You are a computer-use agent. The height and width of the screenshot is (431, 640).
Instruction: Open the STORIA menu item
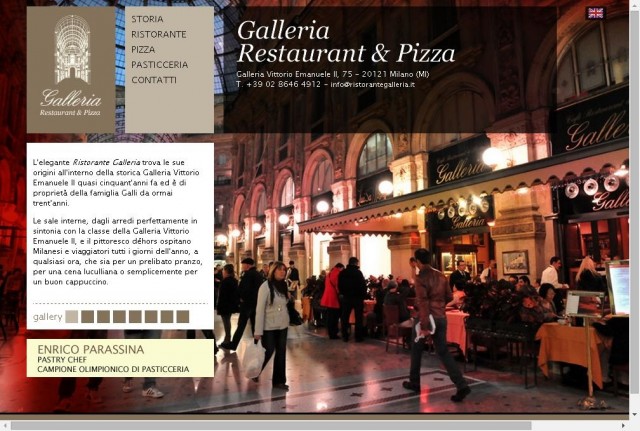click(x=147, y=19)
